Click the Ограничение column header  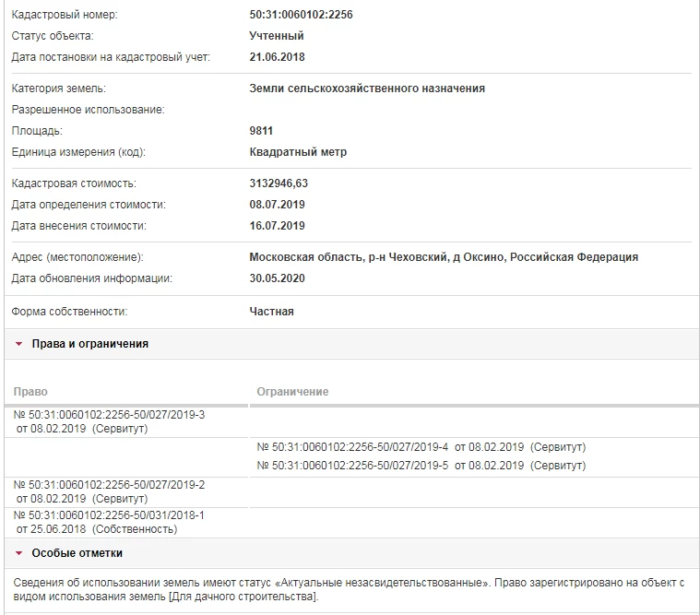coord(292,392)
